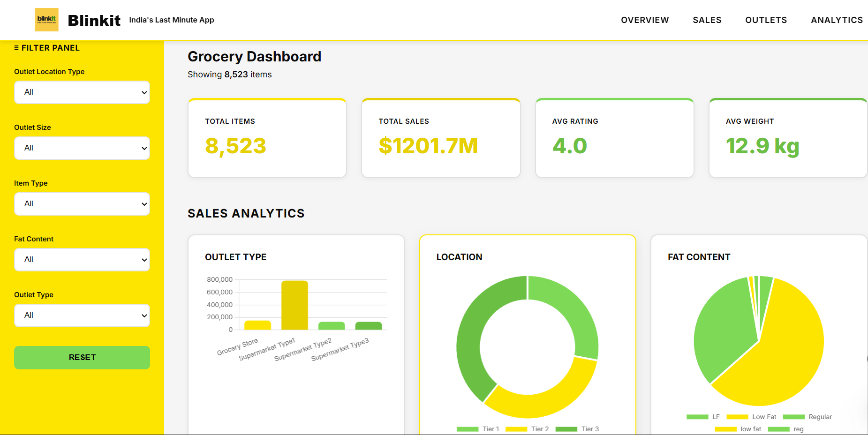
Task: Toggle Tier 3 legend in Location chart
Action: pos(577,429)
